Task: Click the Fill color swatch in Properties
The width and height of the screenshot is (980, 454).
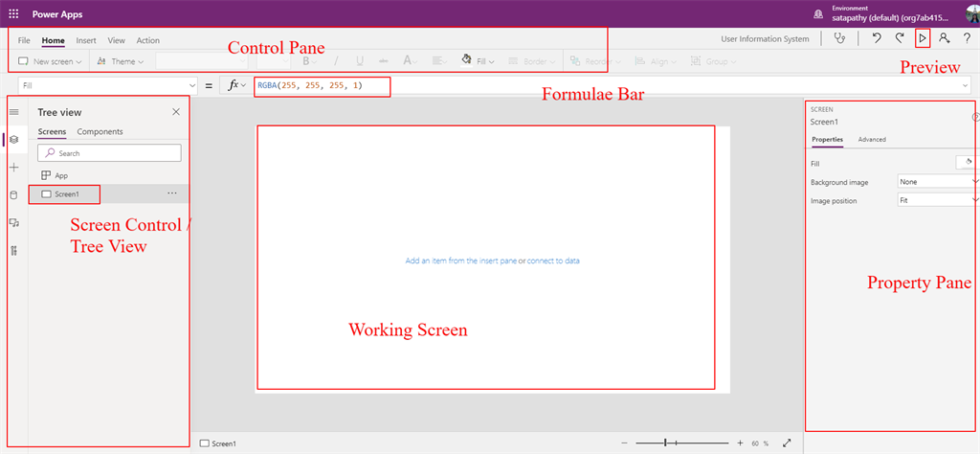Action: pos(968,162)
